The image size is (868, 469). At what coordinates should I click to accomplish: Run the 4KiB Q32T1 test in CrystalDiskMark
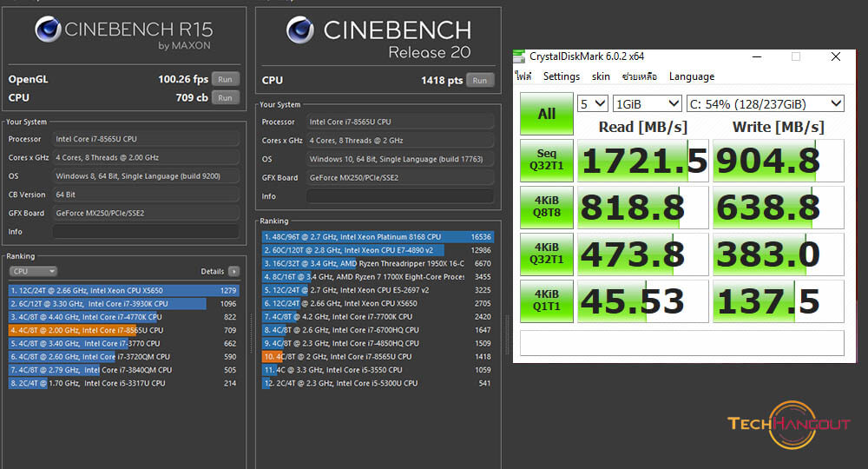point(546,254)
